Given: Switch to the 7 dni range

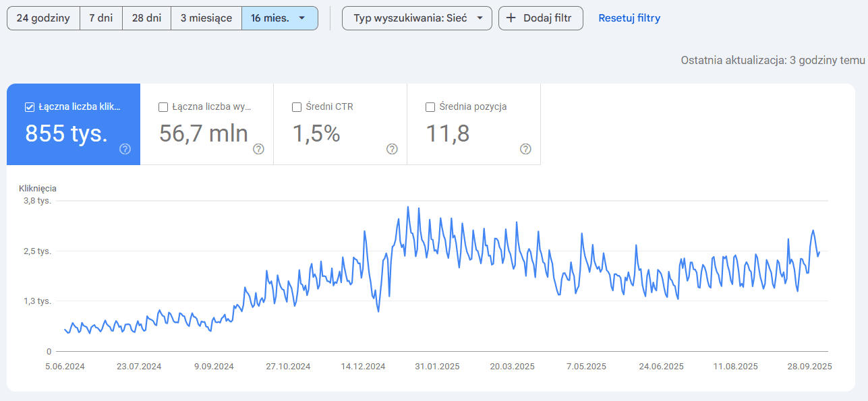Looking at the screenshot, I should pyautogui.click(x=100, y=18).
